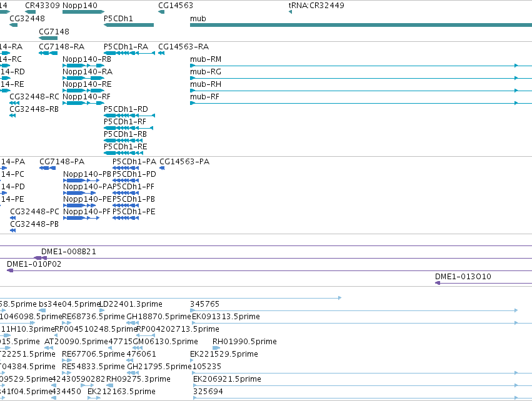Select EST LD22401.3prime
Screen dimensions: 532x401
point(131,304)
